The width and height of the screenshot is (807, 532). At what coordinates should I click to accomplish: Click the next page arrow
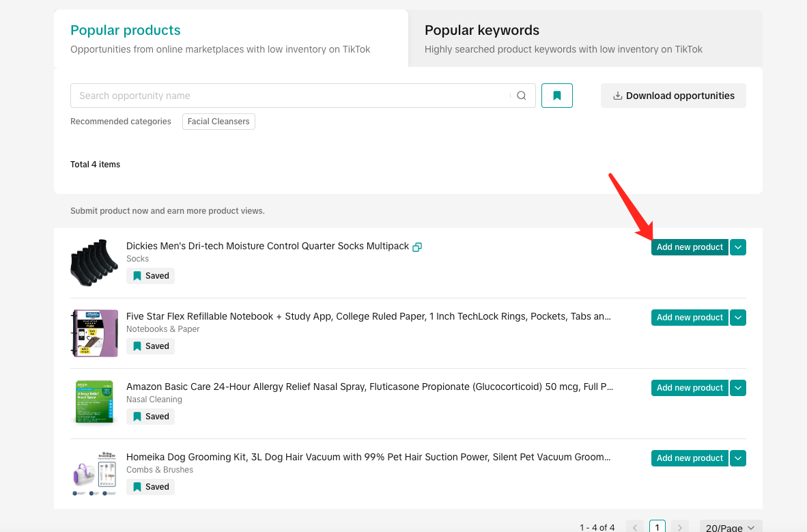coord(679,527)
